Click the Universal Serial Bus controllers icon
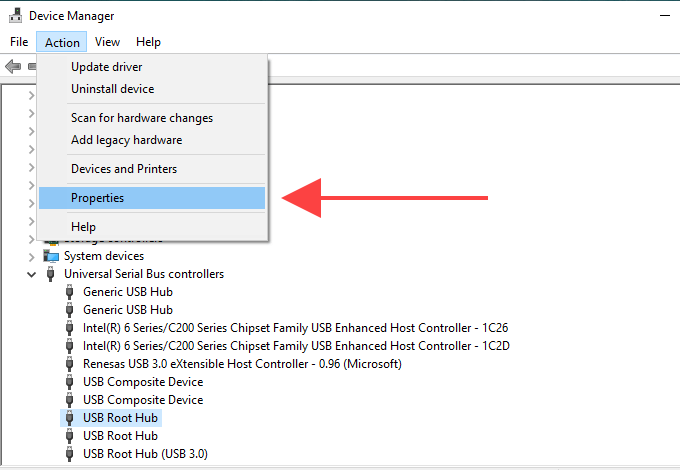Image resolution: width=680 pixels, height=470 pixels. tap(51, 274)
